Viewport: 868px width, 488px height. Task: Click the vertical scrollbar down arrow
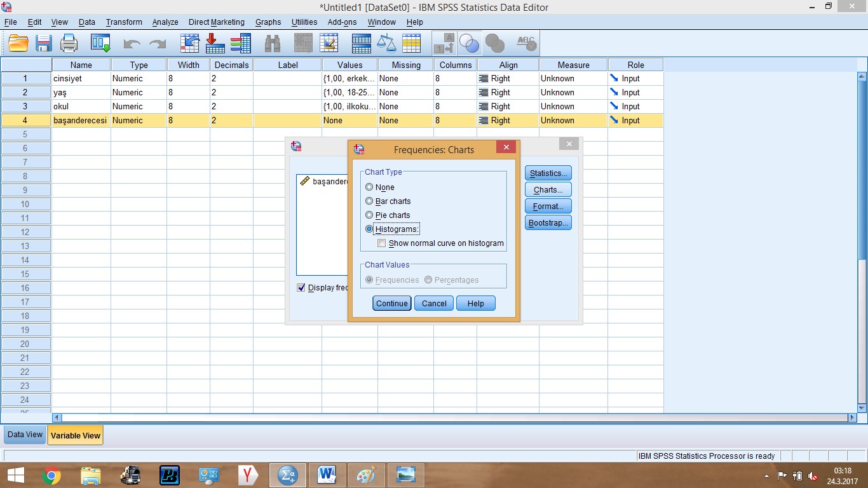(x=862, y=408)
